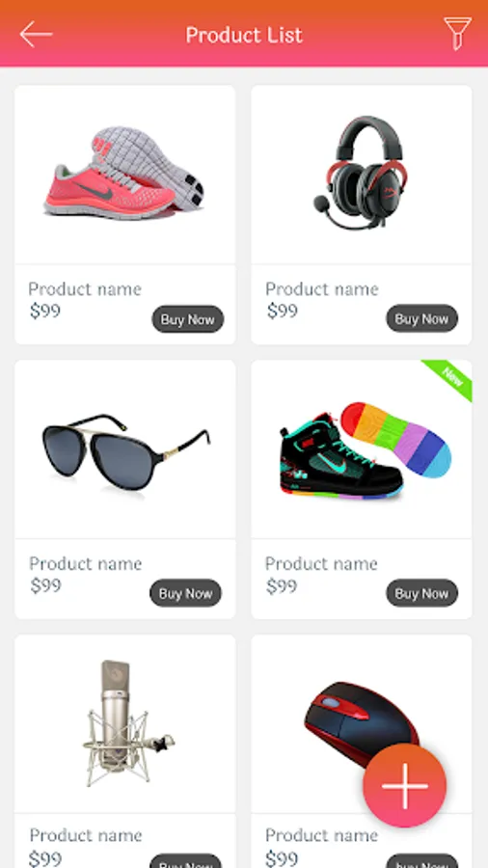Buy Now for the gaming headset
488x868 pixels.
pos(421,318)
